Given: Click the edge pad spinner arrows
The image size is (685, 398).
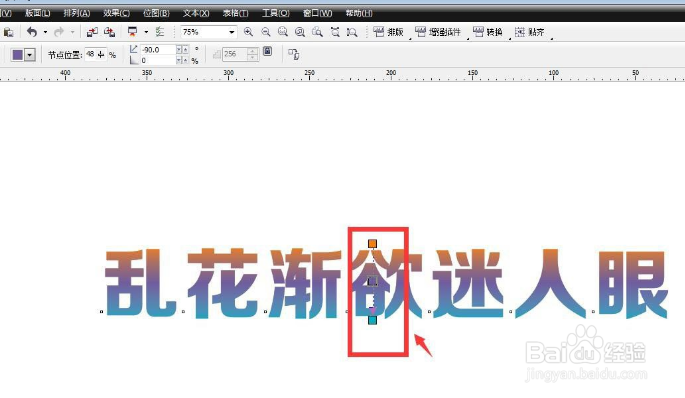Looking at the screenshot, I should (182, 60).
